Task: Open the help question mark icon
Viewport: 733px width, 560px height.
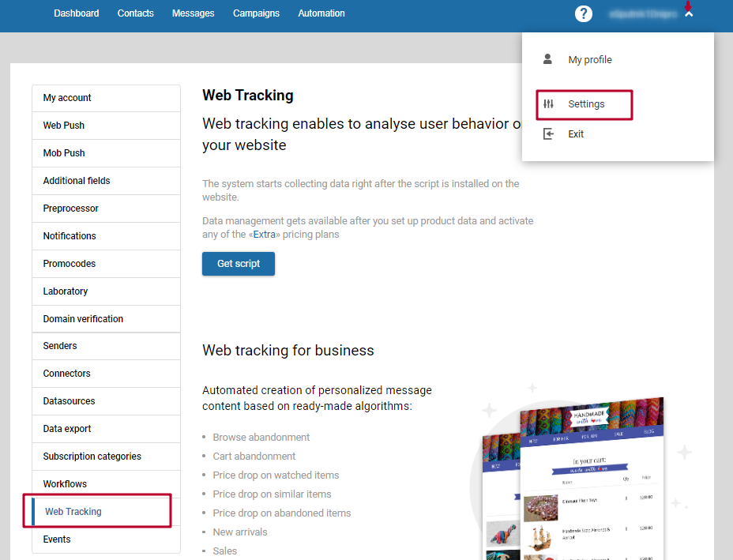Action: point(583,13)
